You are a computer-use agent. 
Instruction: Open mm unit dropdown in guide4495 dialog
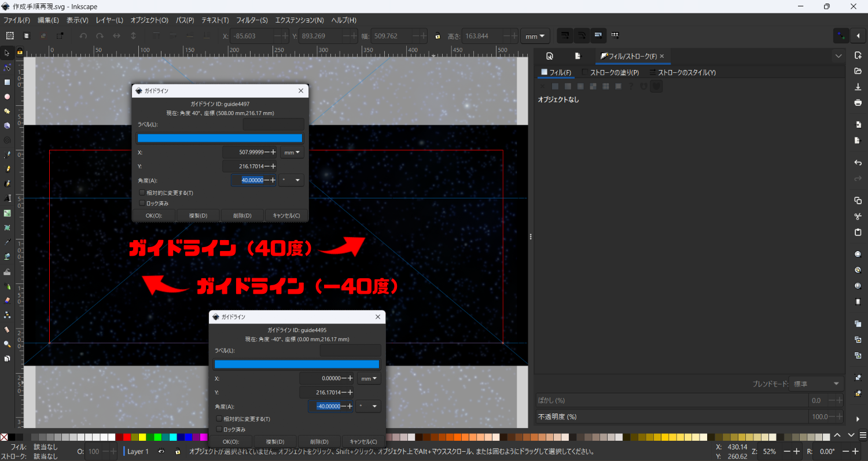point(369,378)
